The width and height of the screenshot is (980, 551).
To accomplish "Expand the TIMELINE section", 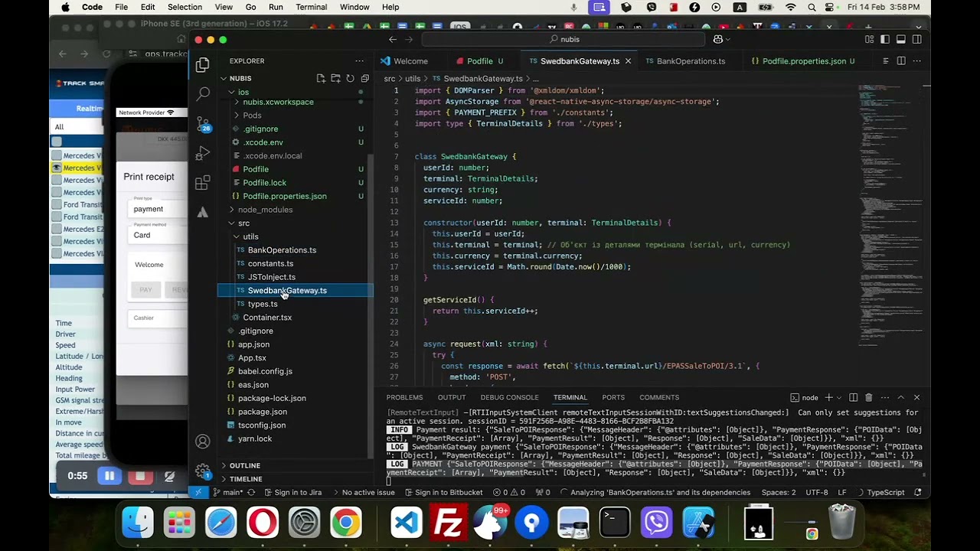I will point(224,479).
